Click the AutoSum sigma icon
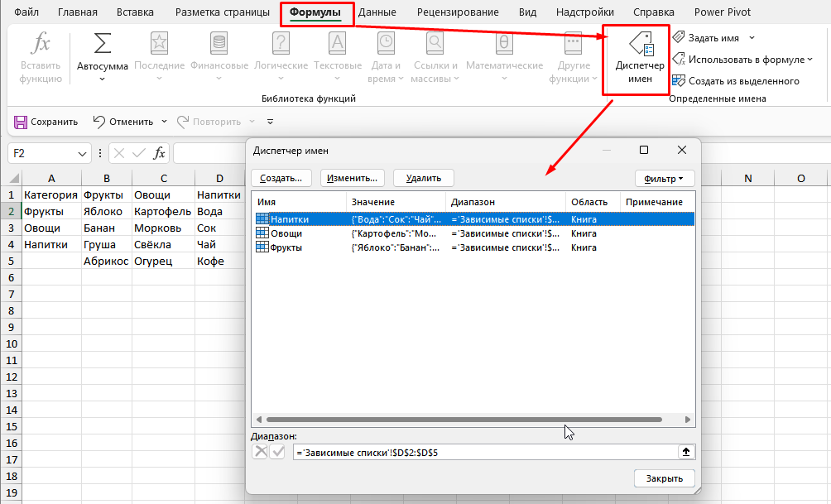831x504 pixels. [103, 45]
